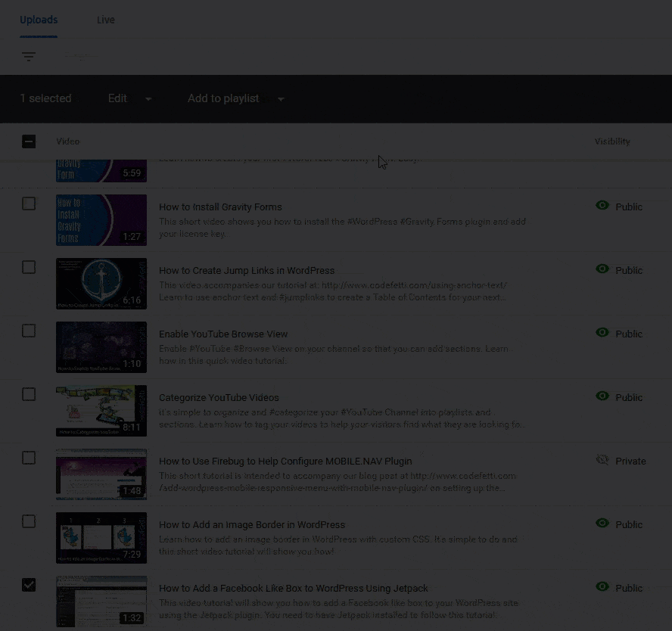Tick the checkbox for How to Install Gravity Forms
This screenshot has width=672, height=631.
[x=29, y=204]
